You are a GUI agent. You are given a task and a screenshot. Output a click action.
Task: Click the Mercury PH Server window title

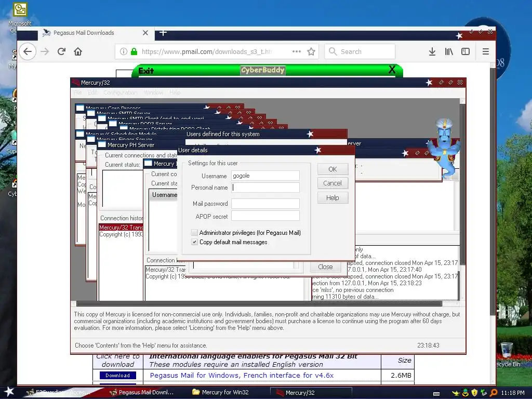point(131,145)
